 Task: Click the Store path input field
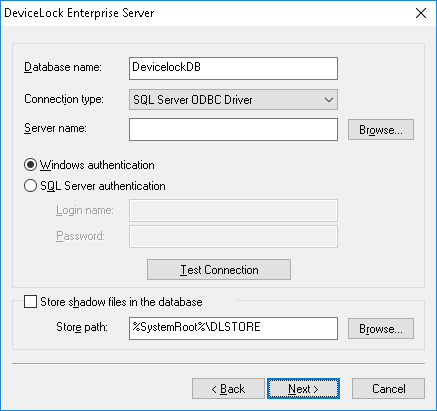click(233, 329)
